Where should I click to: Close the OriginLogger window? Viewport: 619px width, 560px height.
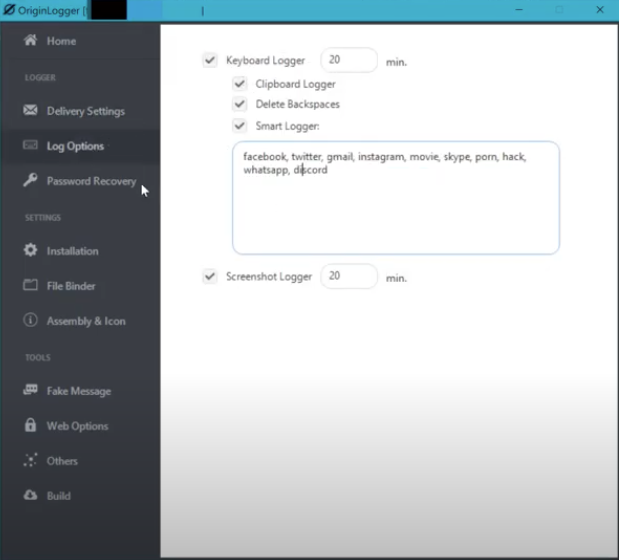point(600,9)
